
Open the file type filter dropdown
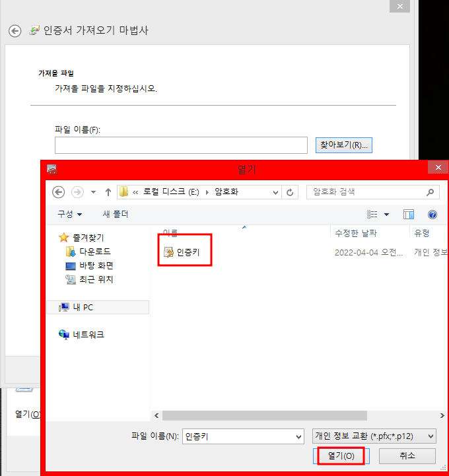click(374, 436)
